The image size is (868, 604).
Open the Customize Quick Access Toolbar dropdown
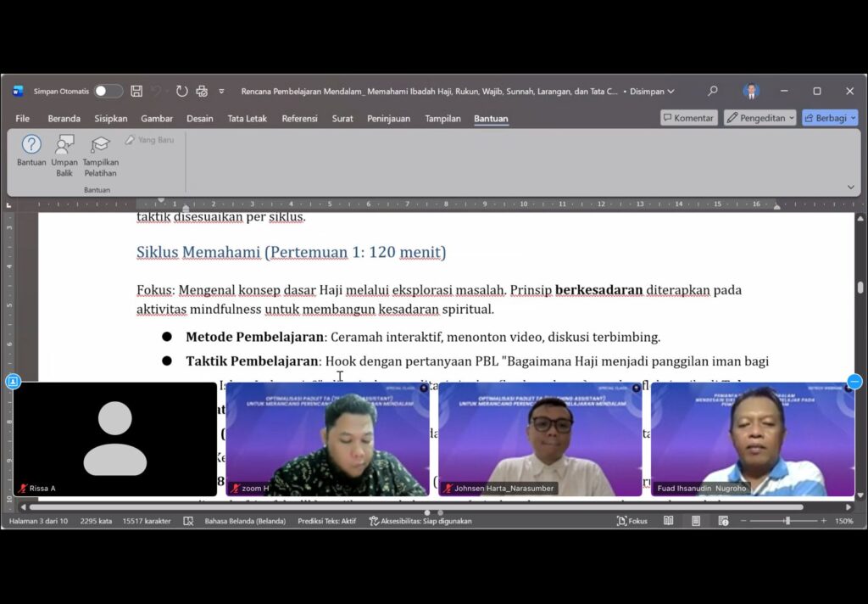click(x=222, y=92)
